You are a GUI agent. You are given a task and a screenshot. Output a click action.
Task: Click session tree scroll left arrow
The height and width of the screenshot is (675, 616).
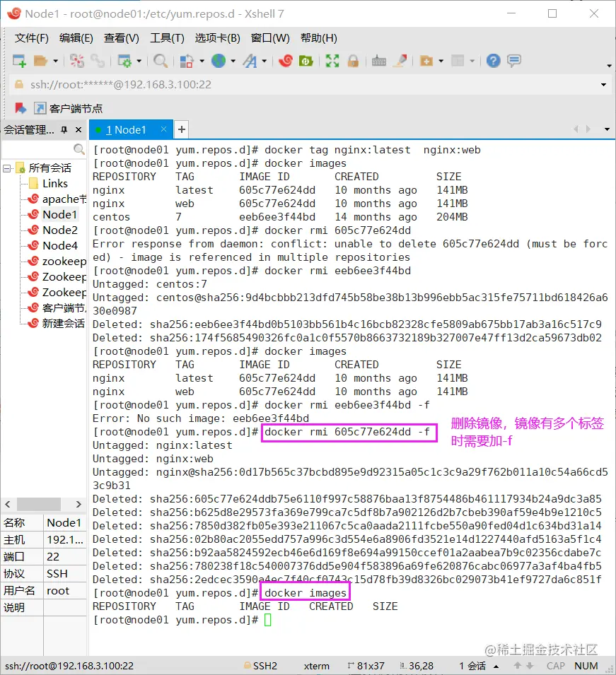[x=8, y=504]
